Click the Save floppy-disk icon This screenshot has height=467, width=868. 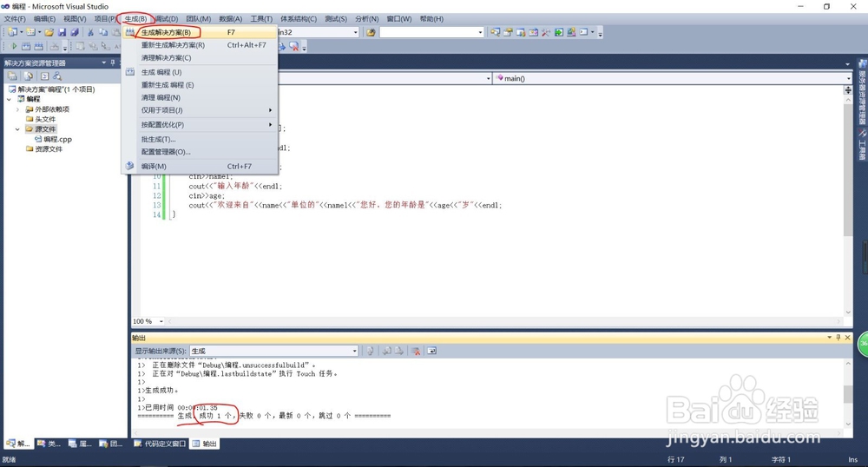tap(62, 32)
